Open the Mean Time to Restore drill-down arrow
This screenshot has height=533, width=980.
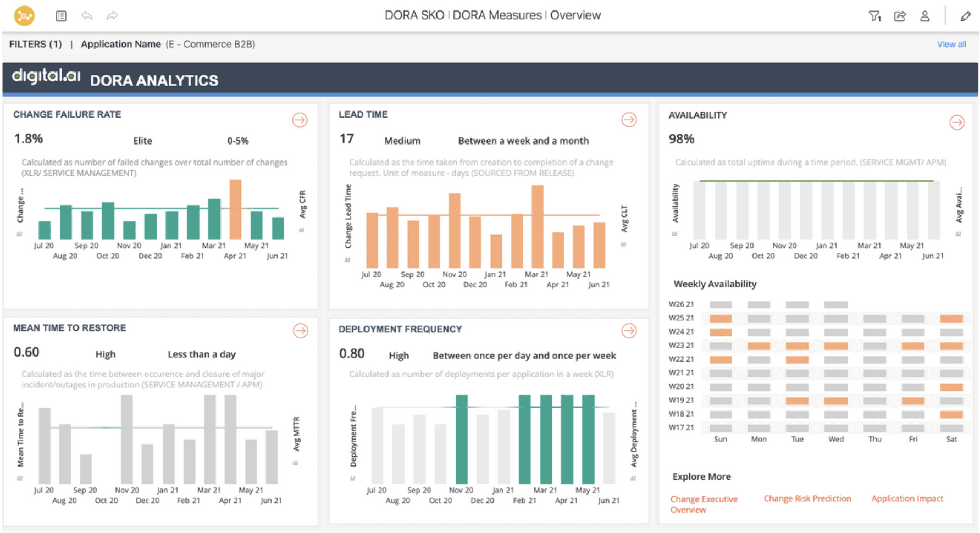[x=300, y=331]
